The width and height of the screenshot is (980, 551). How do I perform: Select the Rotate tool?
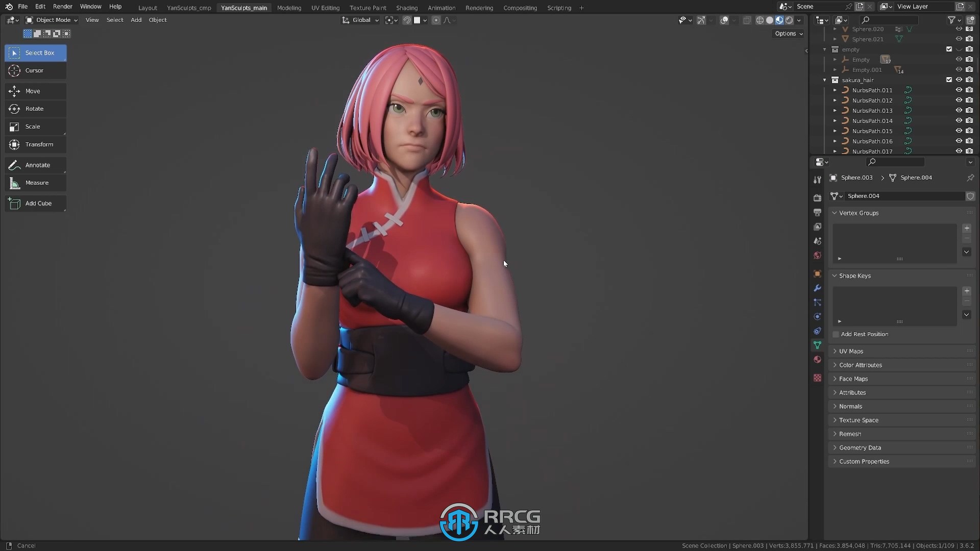pyautogui.click(x=34, y=108)
